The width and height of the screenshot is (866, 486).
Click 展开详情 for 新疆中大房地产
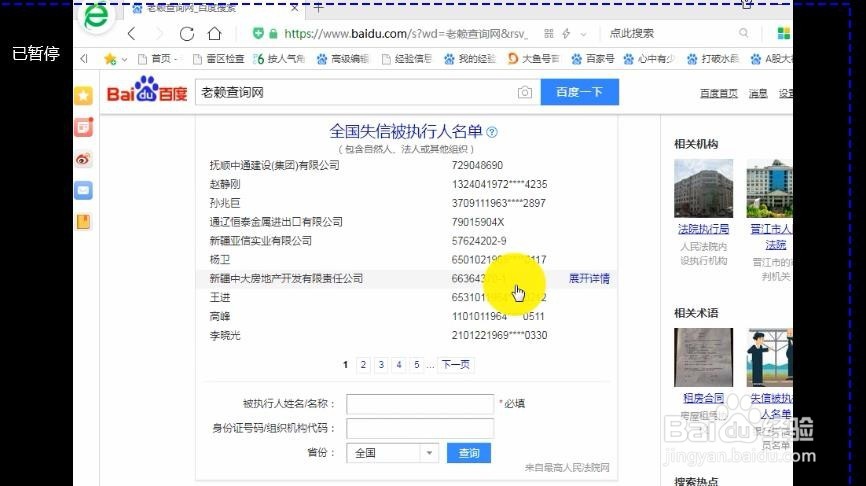point(589,278)
